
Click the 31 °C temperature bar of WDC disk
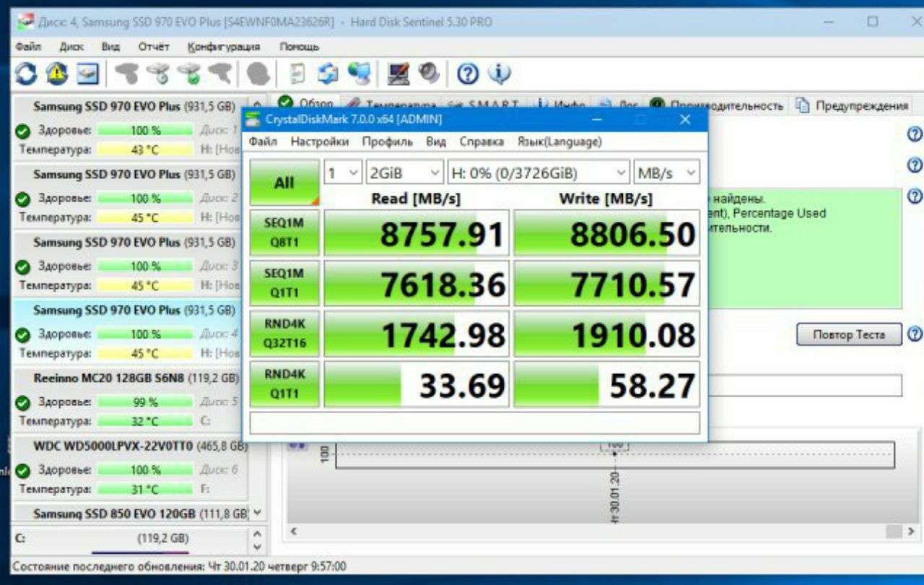coord(145,490)
